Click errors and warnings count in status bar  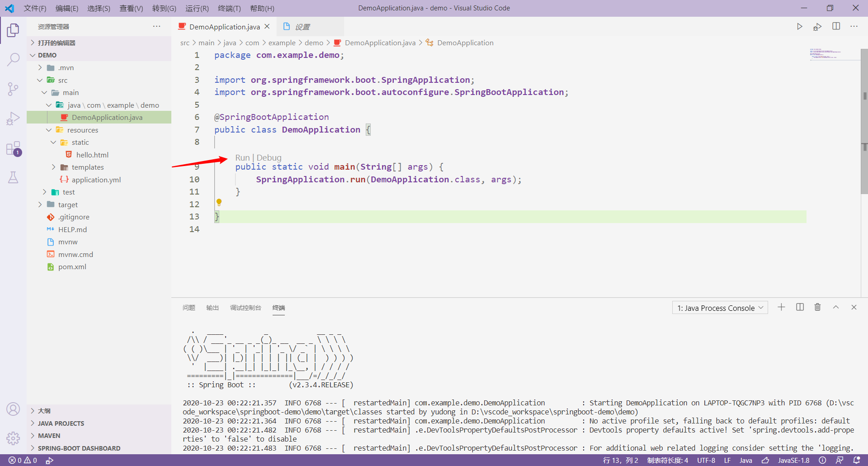(x=23, y=460)
